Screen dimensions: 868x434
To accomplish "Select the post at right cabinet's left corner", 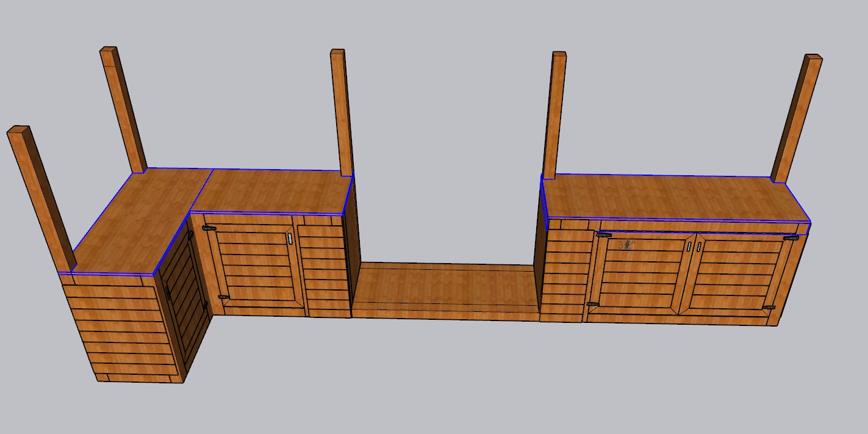I will (554, 115).
